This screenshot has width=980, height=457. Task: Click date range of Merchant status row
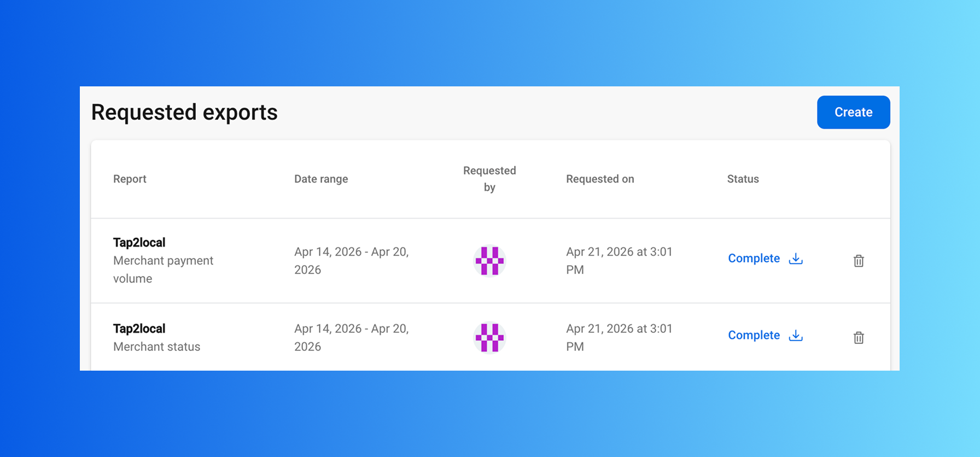[351, 338]
